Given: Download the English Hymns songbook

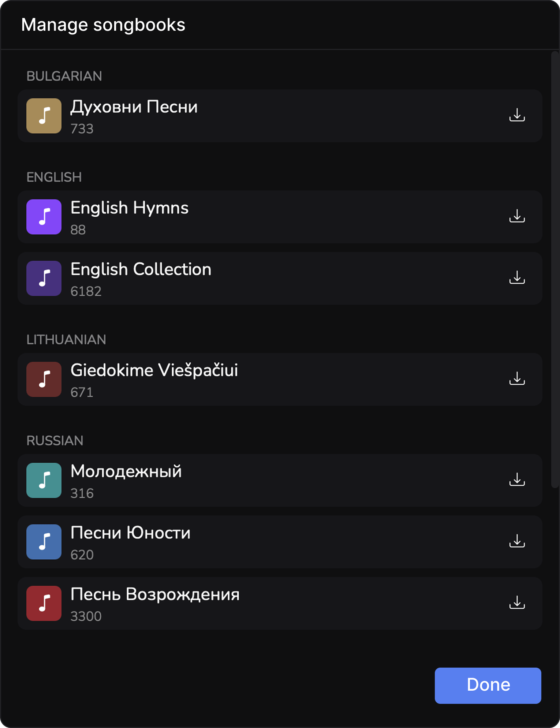Looking at the screenshot, I should 517,216.
